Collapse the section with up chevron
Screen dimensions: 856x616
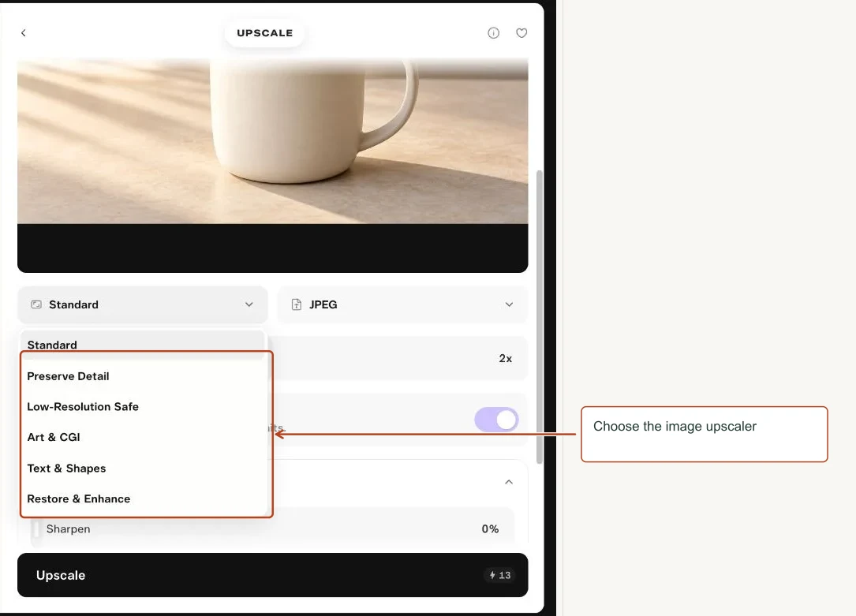tap(509, 482)
